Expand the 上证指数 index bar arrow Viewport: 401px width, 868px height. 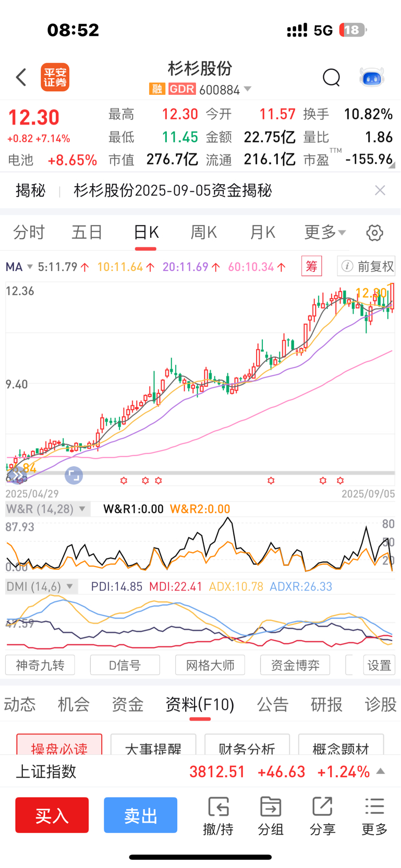pos(381,771)
